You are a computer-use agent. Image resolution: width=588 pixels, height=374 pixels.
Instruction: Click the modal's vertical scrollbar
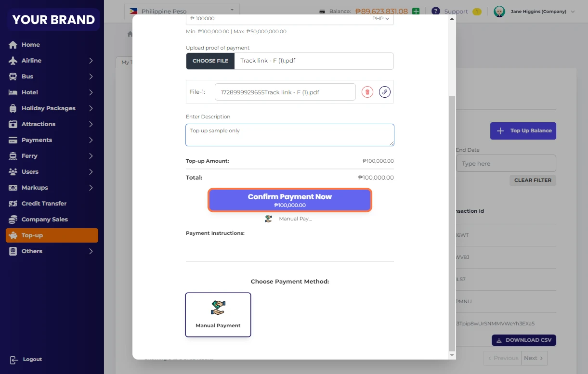(451, 221)
